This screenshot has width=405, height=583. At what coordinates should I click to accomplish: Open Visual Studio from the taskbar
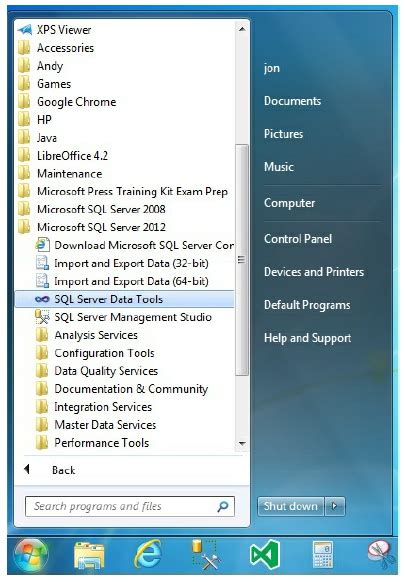tap(264, 555)
